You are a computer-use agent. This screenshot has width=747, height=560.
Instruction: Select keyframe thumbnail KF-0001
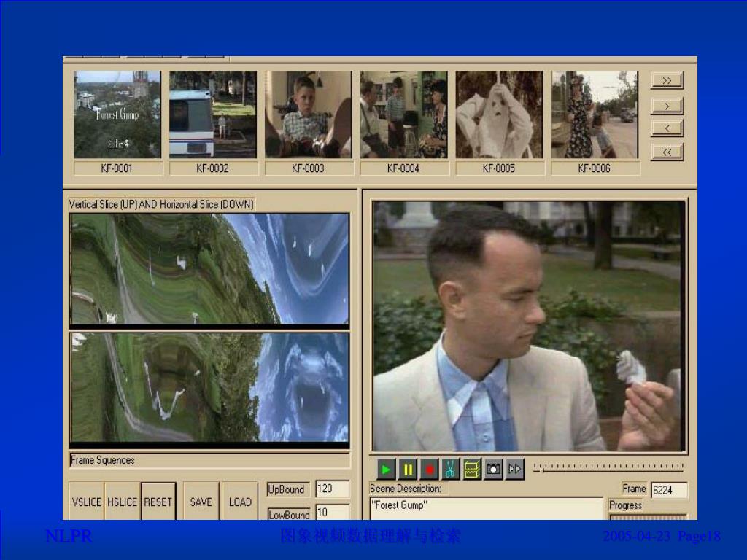(x=117, y=114)
